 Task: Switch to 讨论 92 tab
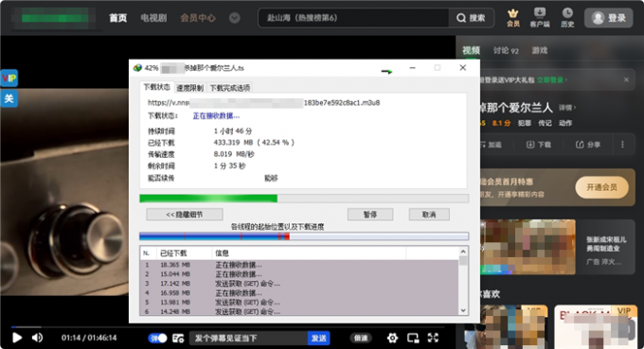(506, 50)
